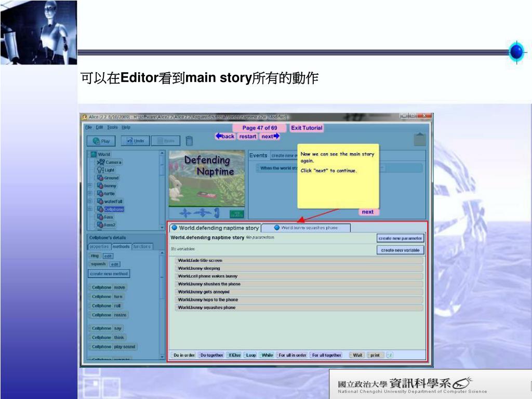Click the Undo button
This screenshot has height=399, width=532.
136,140
